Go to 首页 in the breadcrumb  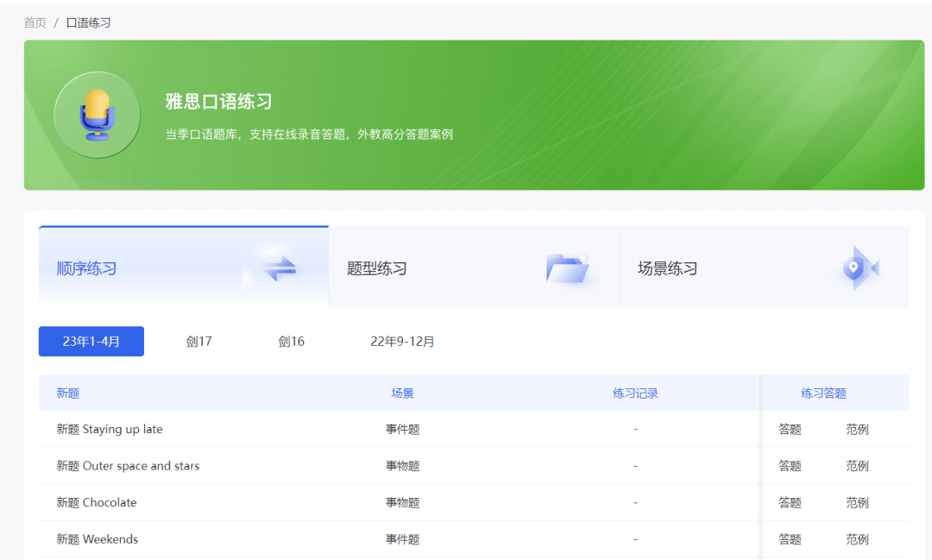click(35, 22)
